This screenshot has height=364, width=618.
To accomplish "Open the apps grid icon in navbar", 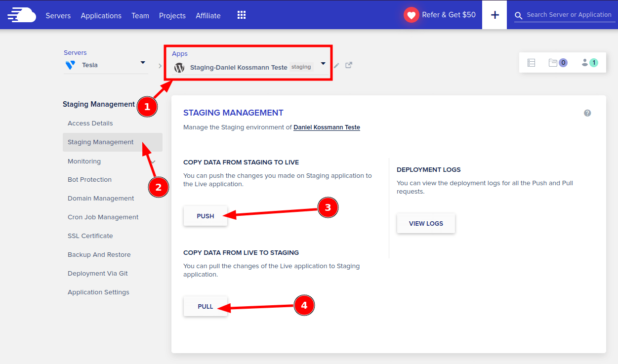I will (242, 15).
